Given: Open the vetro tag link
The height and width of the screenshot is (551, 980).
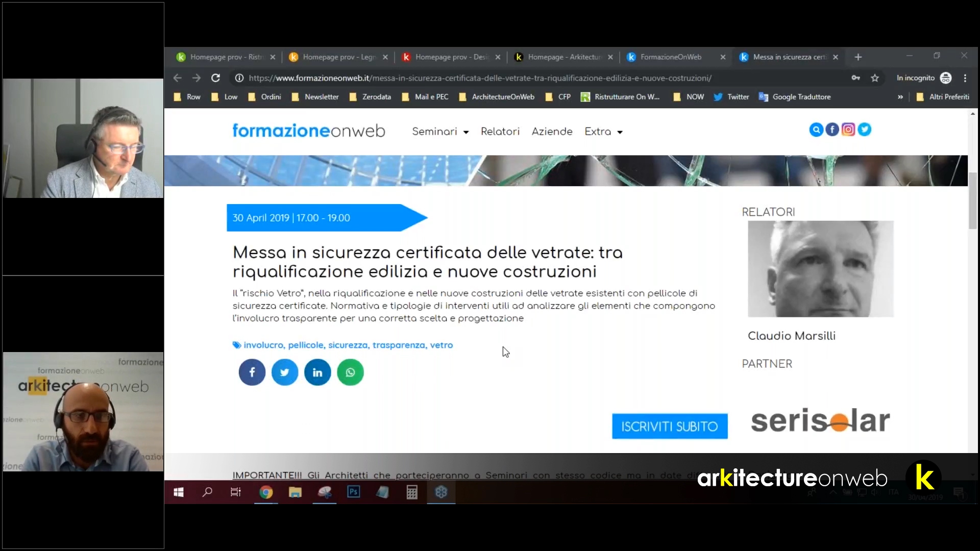Looking at the screenshot, I should pyautogui.click(x=442, y=345).
